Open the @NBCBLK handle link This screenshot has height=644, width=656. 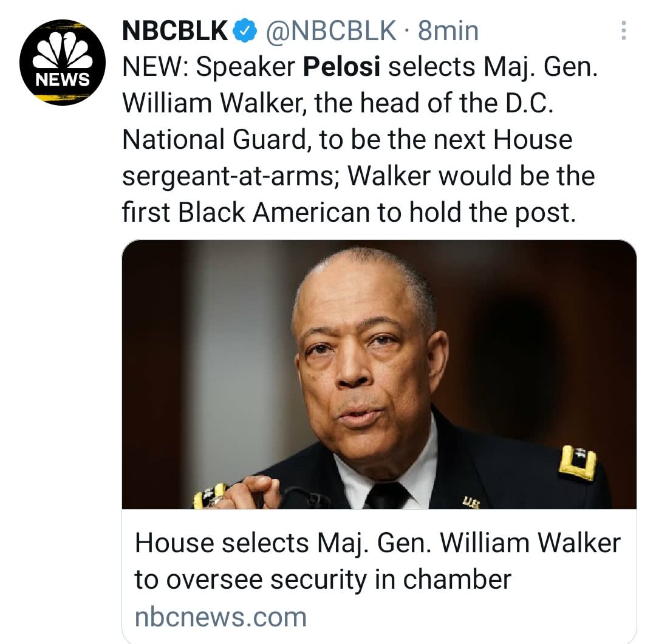pyautogui.click(x=332, y=30)
